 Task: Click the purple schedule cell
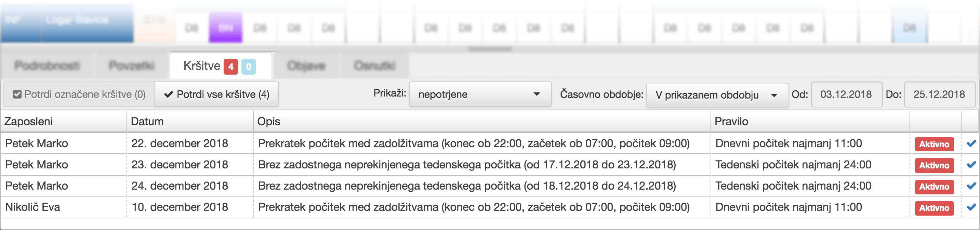click(x=226, y=27)
